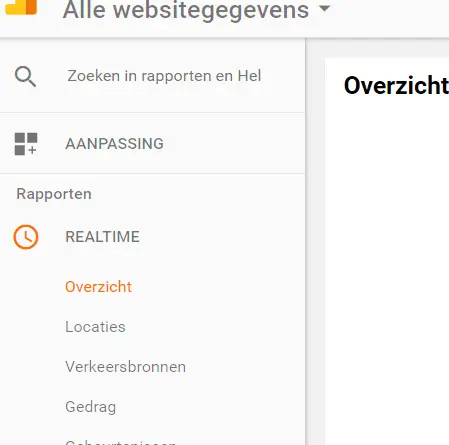Click the Aanpassing dashboard icon
Screen dimensions: 449x445
point(26,144)
